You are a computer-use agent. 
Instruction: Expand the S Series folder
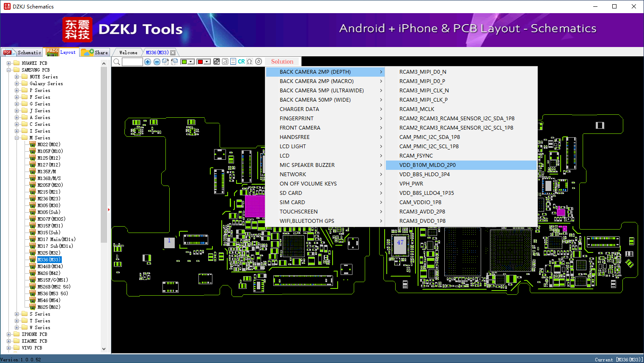point(17,314)
